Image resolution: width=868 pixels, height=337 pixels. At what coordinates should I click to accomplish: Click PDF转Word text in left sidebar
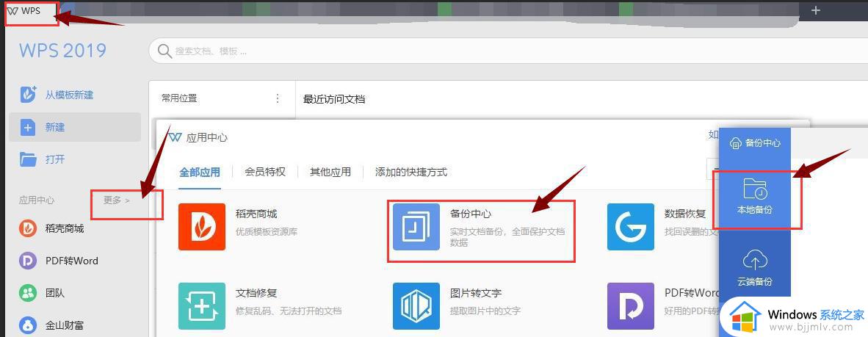click(71, 261)
